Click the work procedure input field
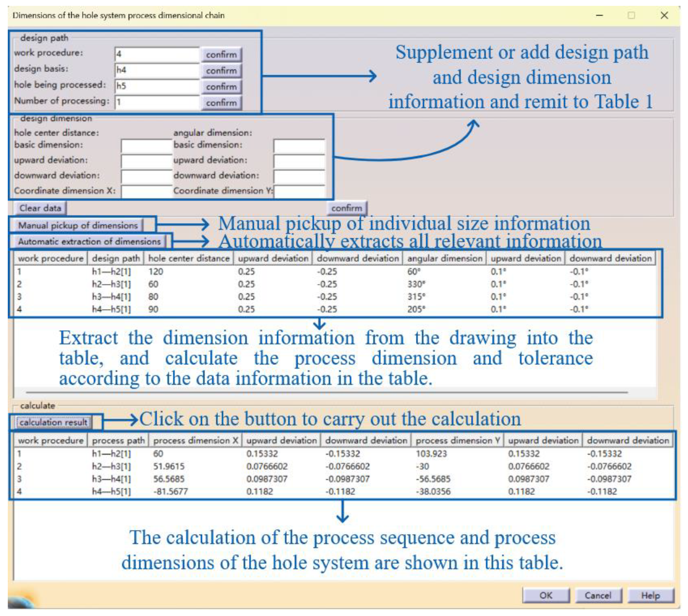The image size is (688, 616). click(x=157, y=54)
